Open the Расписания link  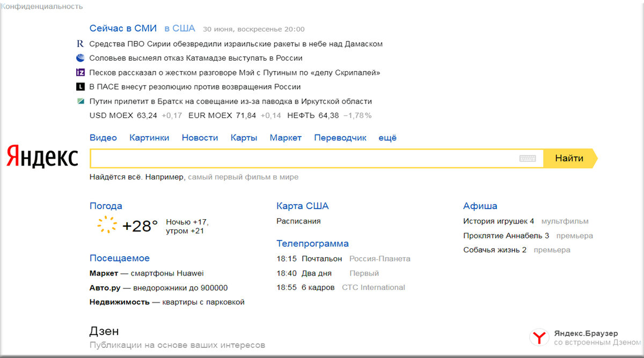298,221
